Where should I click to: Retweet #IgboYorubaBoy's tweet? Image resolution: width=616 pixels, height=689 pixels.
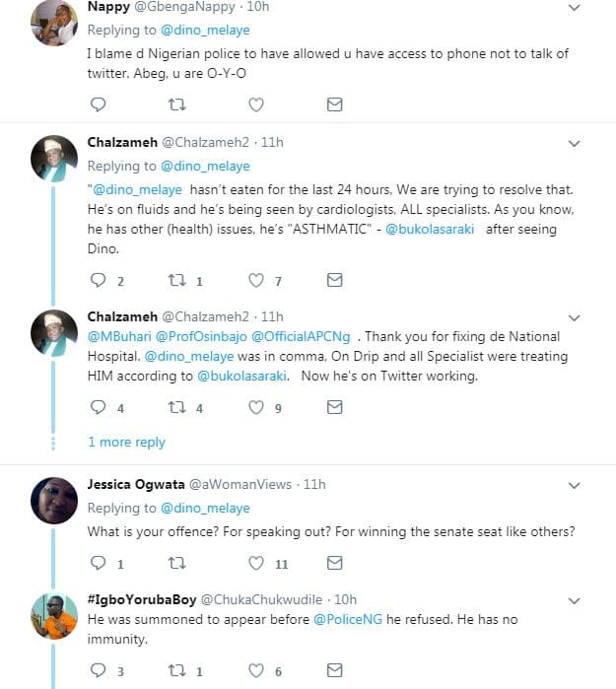click(176, 670)
